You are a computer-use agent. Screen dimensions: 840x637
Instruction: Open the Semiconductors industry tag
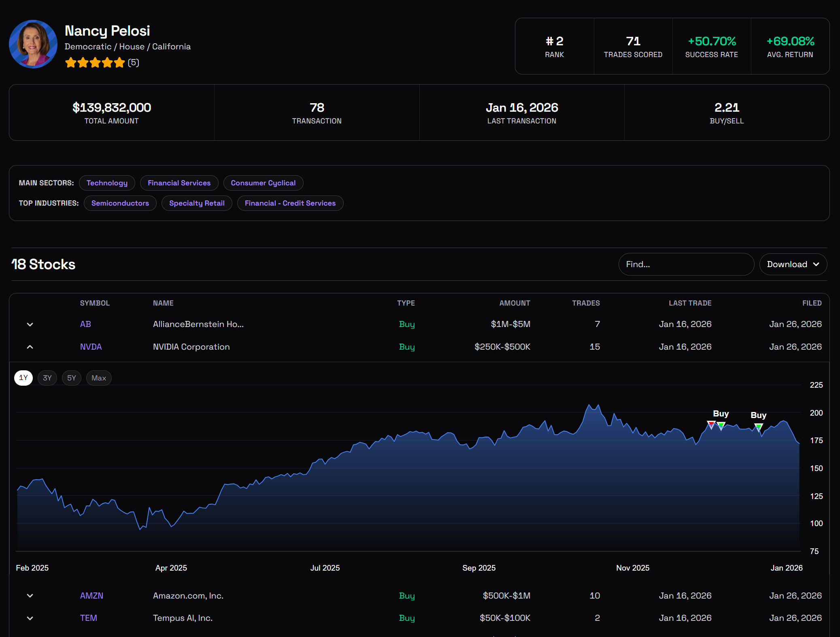(120, 203)
